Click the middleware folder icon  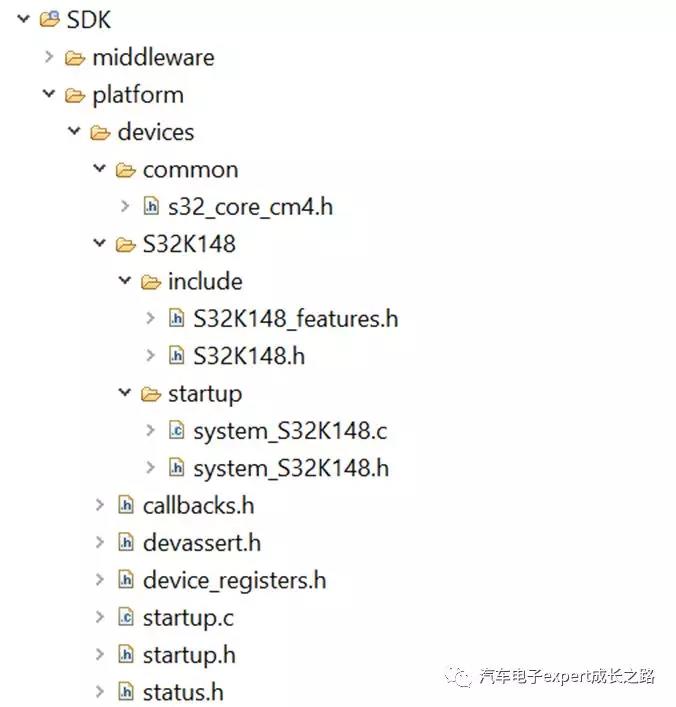click(75, 58)
